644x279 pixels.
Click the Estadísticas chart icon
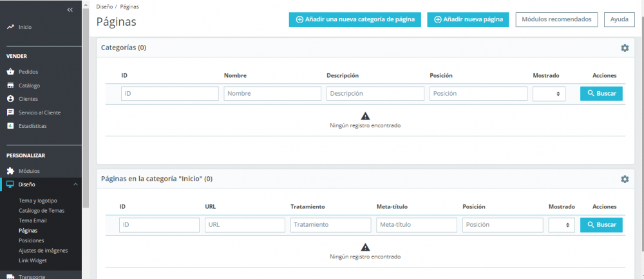click(x=10, y=126)
